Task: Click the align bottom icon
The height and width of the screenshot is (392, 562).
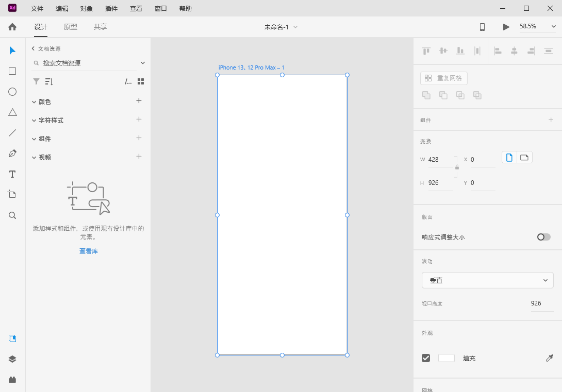Action: click(460, 51)
